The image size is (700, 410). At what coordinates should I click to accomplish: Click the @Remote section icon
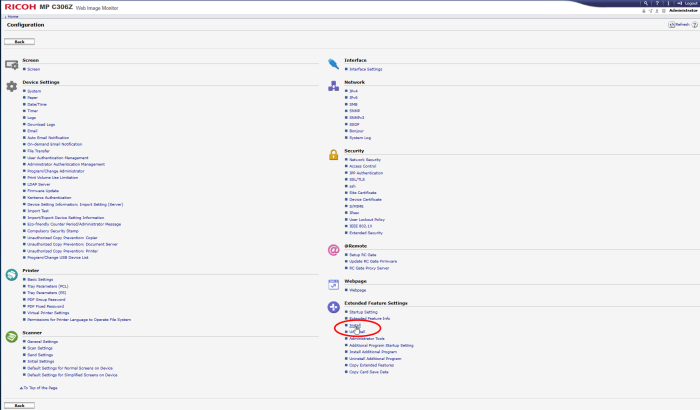tap(333, 250)
